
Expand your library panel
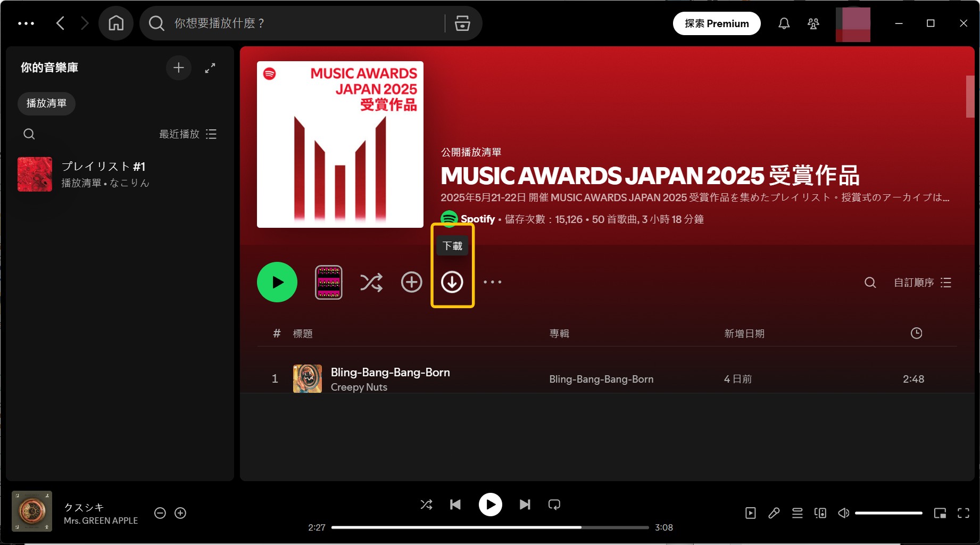click(210, 68)
